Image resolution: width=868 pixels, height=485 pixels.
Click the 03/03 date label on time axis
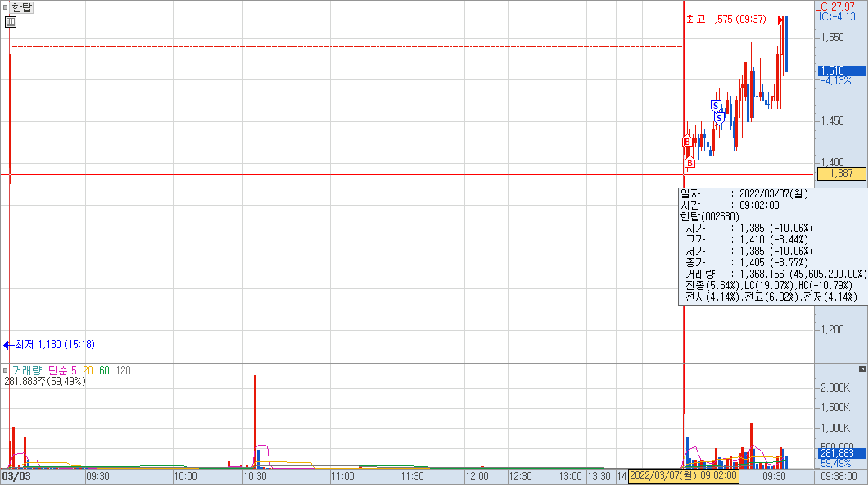click(x=16, y=476)
